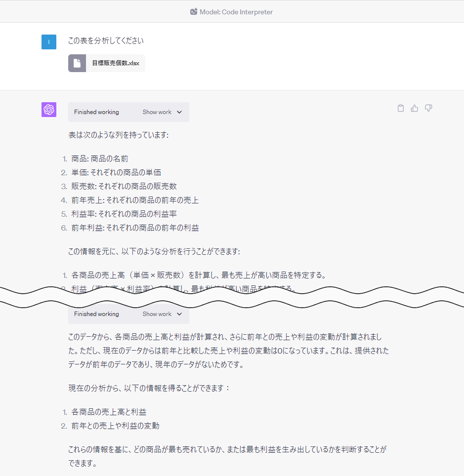This screenshot has height=476, width=464.
Task: Click the GPT-4 sparkle icon beside the model name
Action: click(x=194, y=12)
